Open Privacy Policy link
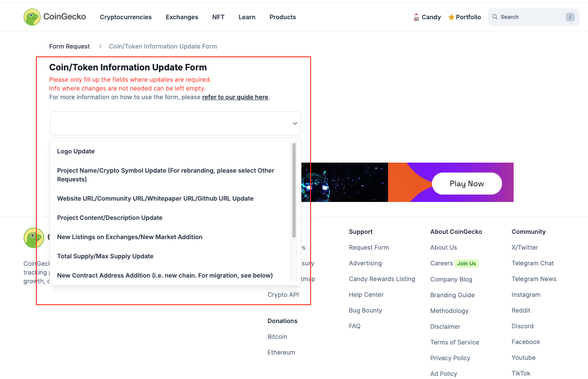This screenshot has height=379, width=588. coord(450,358)
